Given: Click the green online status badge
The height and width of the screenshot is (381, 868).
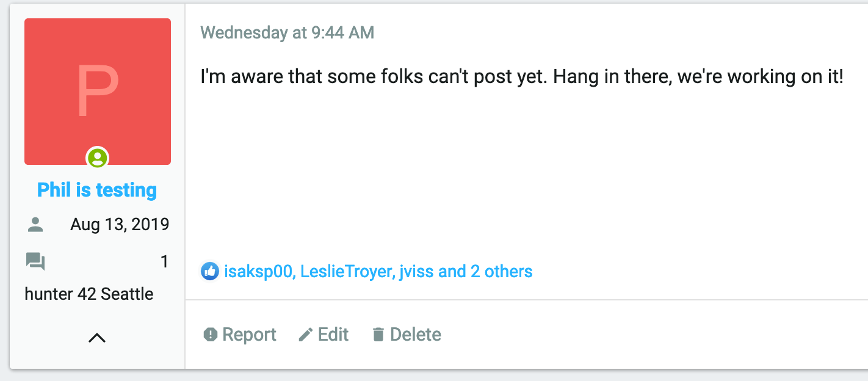Looking at the screenshot, I should coord(97,158).
